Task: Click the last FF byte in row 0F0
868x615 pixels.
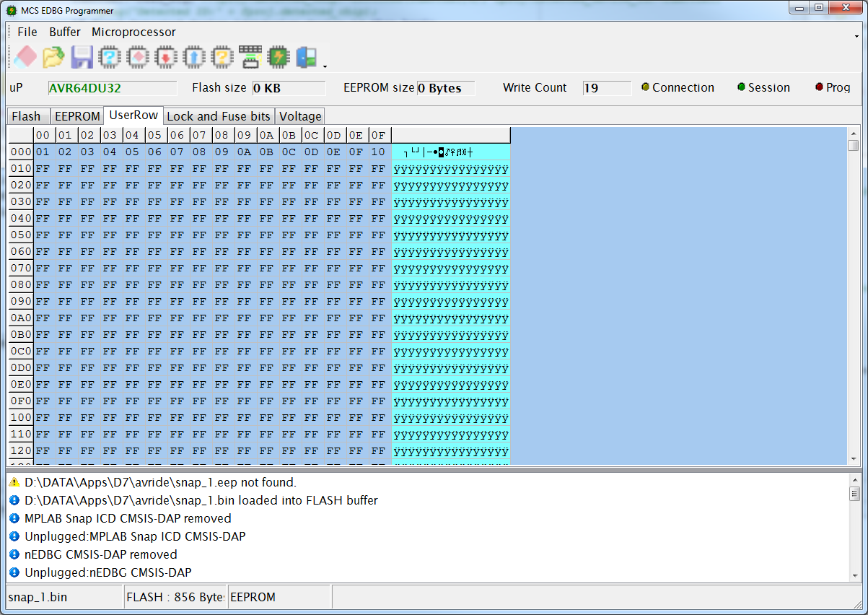Action: click(x=378, y=401)
